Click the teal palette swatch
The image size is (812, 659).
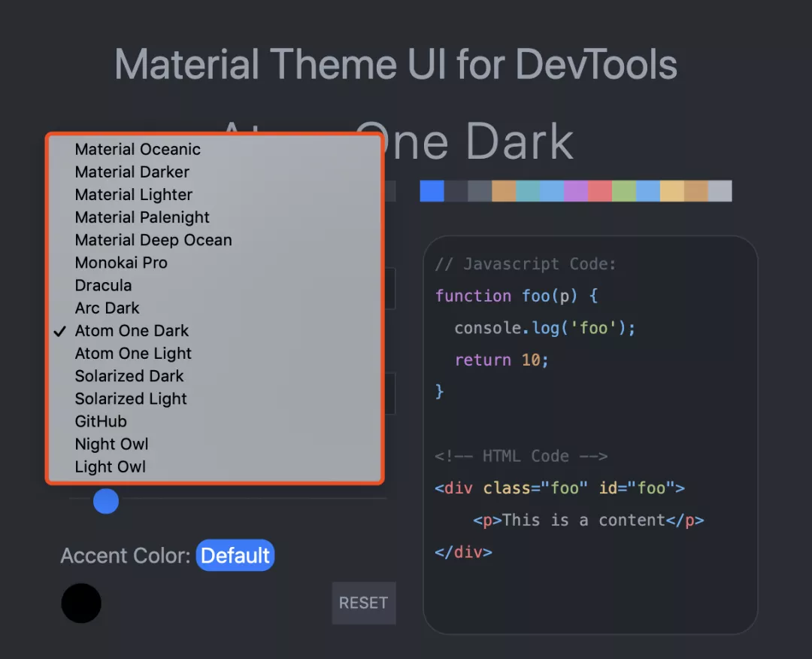coord(528,190)
